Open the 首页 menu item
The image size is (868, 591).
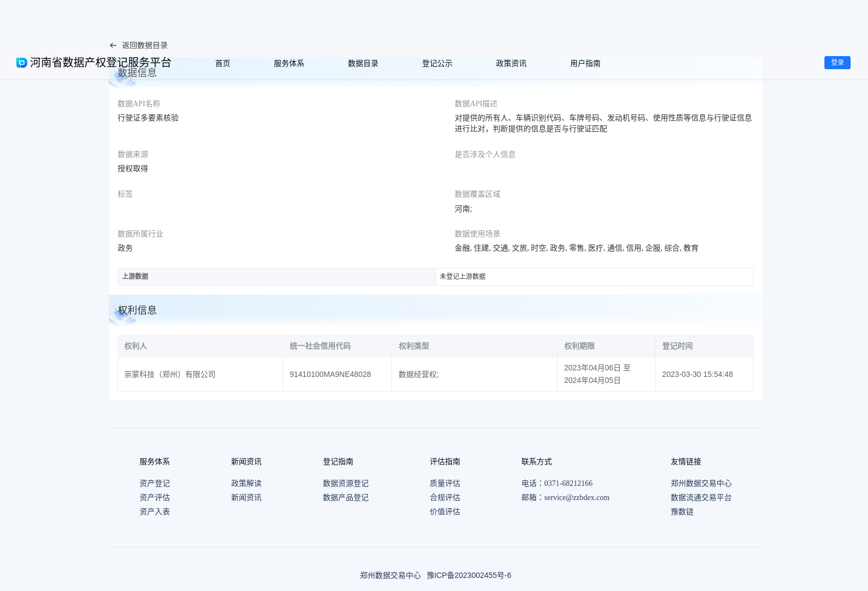(x=223, y=63)
